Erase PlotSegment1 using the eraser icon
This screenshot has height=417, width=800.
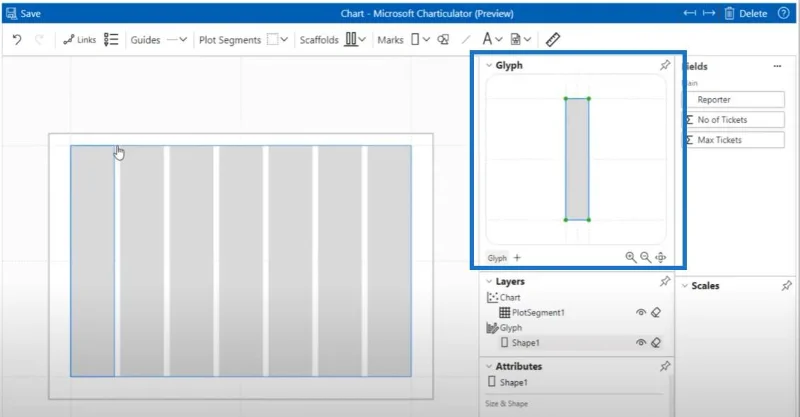[656, 312]
